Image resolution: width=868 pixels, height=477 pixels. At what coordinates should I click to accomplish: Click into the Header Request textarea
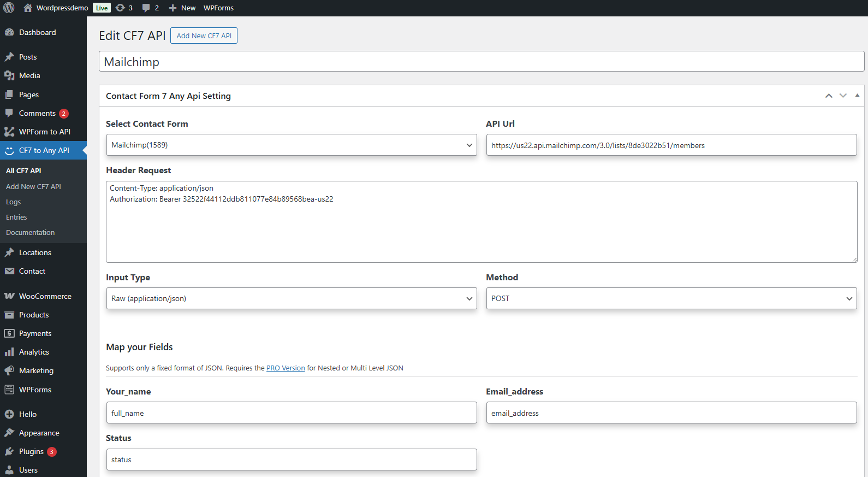[481, 222]
